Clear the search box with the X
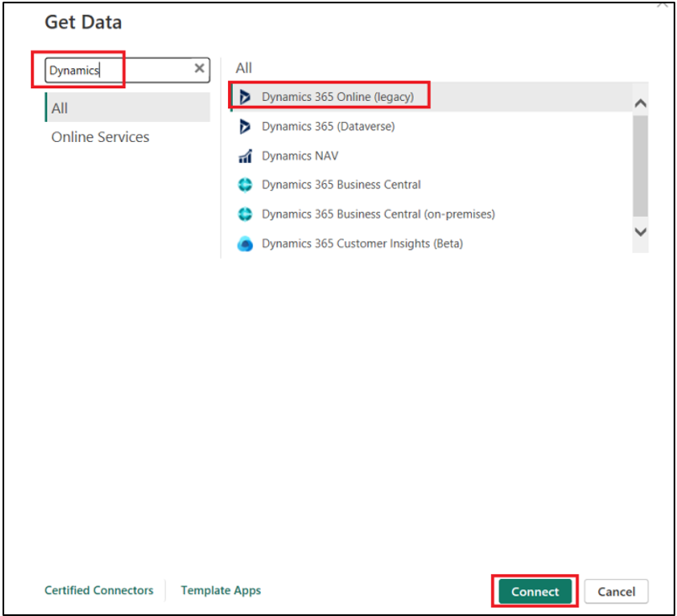The image size is (677, 616). click(199, 69)
